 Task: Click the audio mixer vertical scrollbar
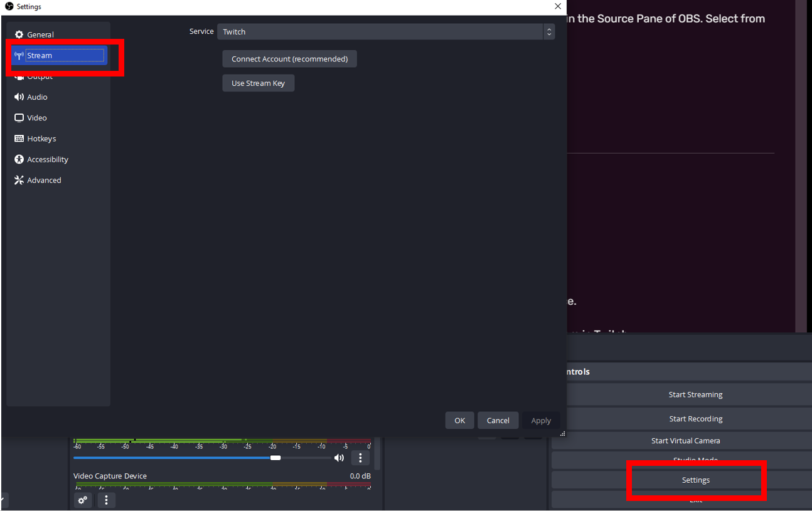coord(377,453)
